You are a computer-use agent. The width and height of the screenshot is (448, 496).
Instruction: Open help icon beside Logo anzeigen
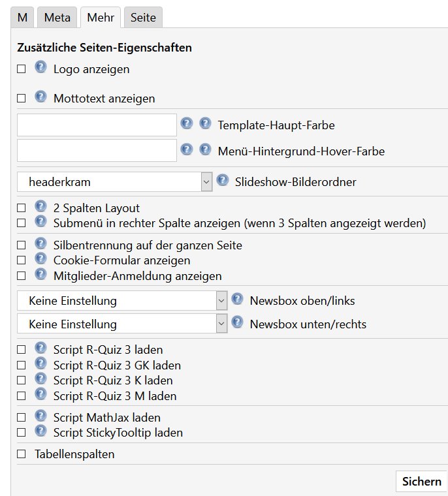pyautogui.click(x=40, y=67)
